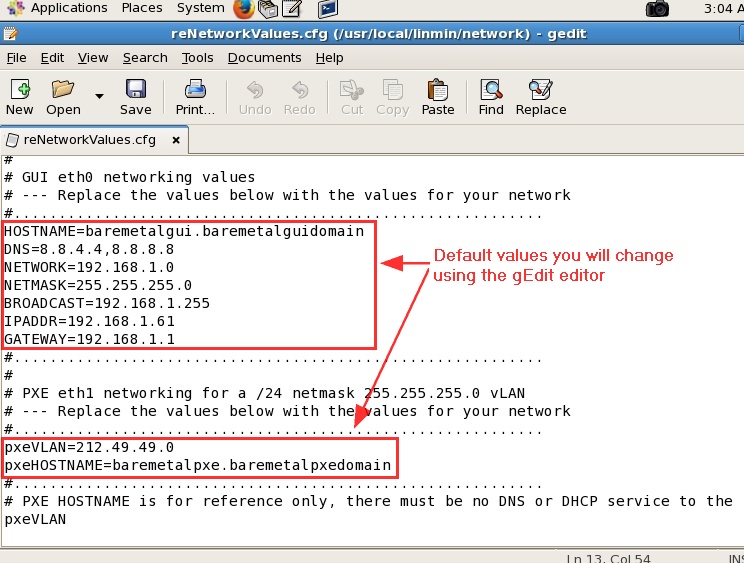Open a file using the Open icon

coord(63,97)
